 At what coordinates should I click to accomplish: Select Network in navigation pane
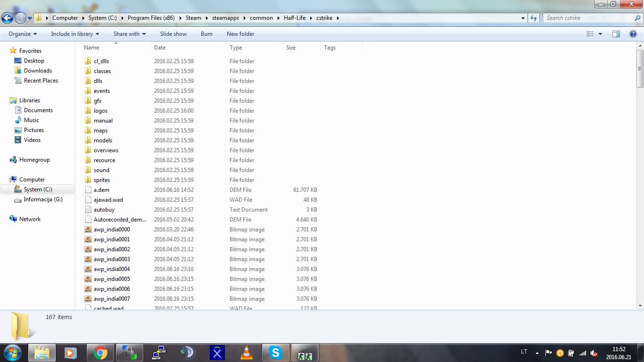coord(30,219)
